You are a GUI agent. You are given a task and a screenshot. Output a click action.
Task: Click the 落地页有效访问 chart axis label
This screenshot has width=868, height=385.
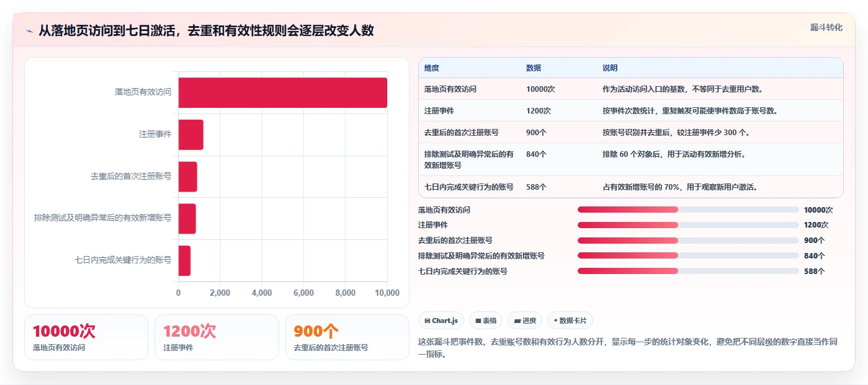[143, 92]
